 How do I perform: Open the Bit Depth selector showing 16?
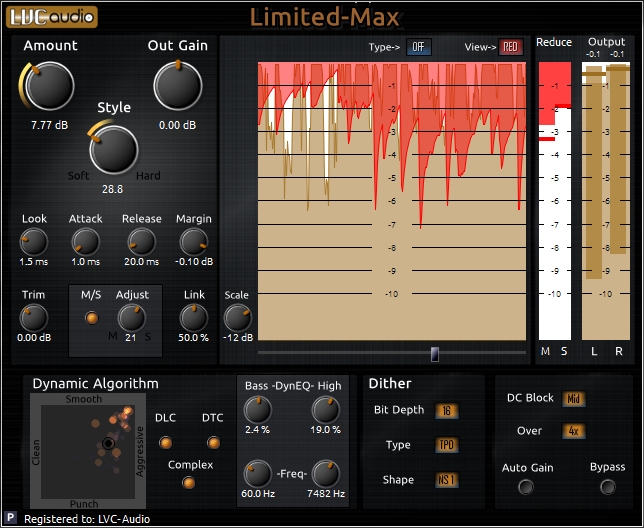[x=446, y=411]
